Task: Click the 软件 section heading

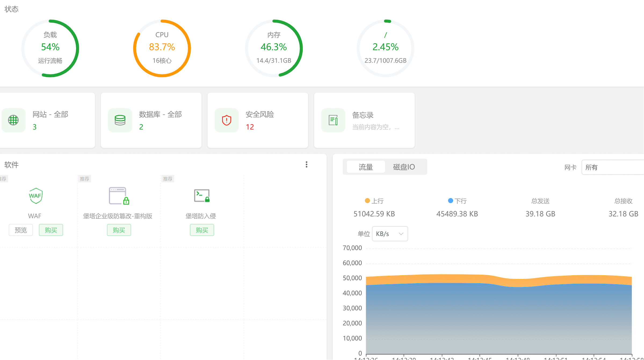Action: click(x=12, y=165)
